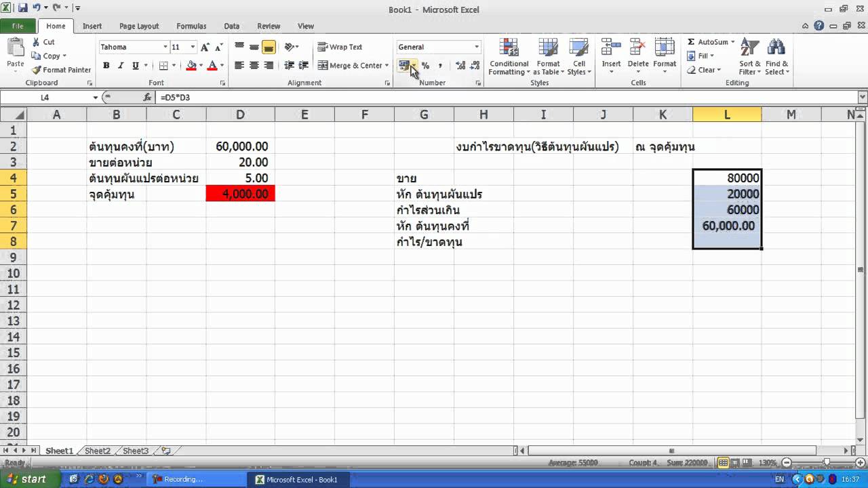This screenshot has width=868, height=488.
Task: Toggle highlighted bottom align button
Action: pos(269,47)
